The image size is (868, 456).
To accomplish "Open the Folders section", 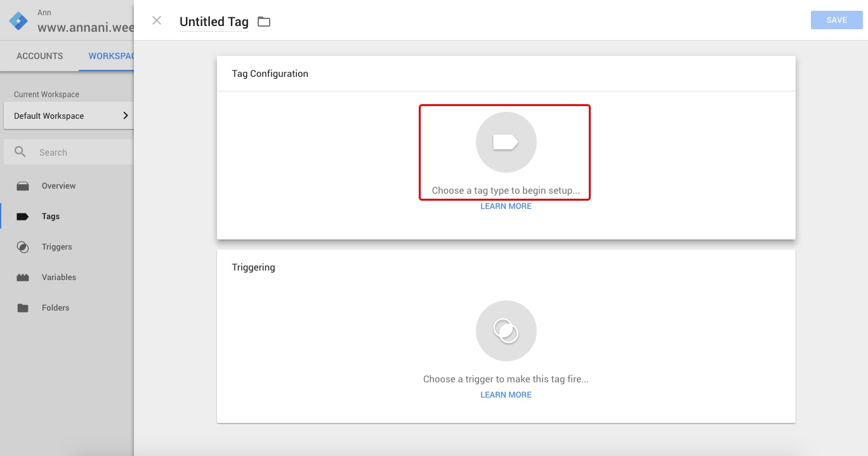I will (56, 308).
